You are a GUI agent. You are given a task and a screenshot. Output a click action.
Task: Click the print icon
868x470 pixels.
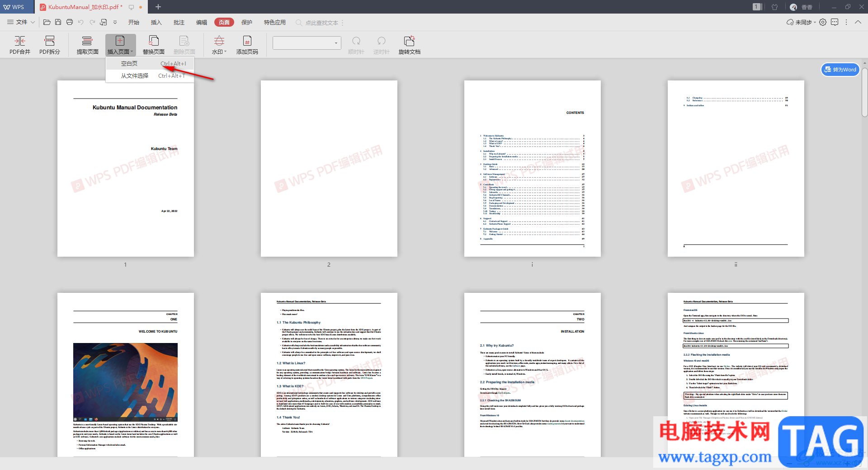pyautogui.click(x=70, y=22)
